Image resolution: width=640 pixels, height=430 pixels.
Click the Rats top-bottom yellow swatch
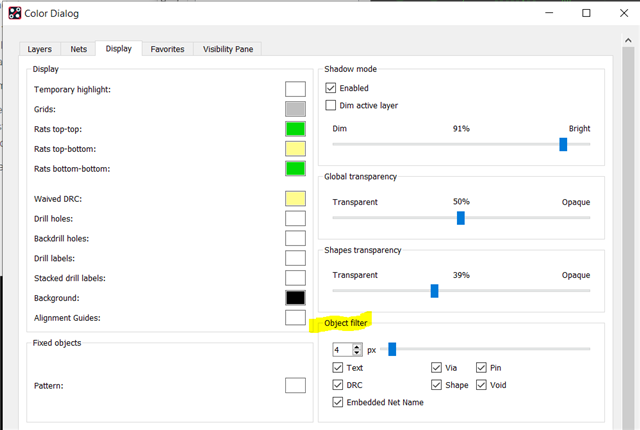(x=295, y=149)
